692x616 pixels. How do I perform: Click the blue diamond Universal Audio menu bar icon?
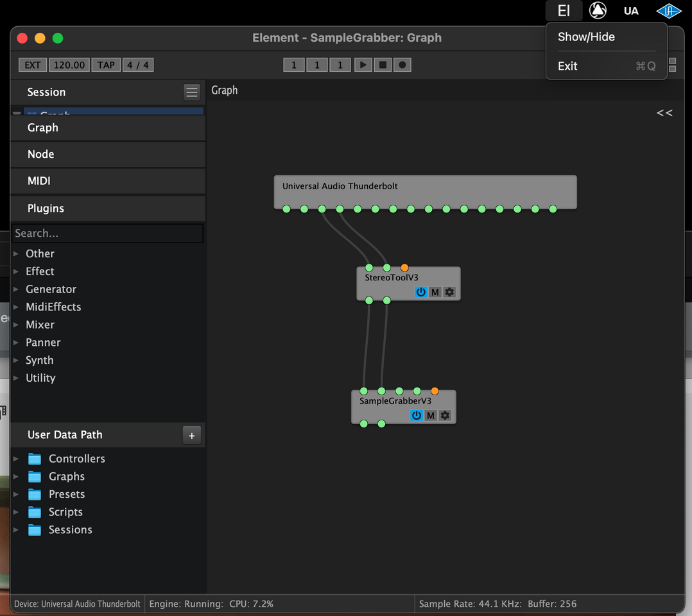click(669, 11)
